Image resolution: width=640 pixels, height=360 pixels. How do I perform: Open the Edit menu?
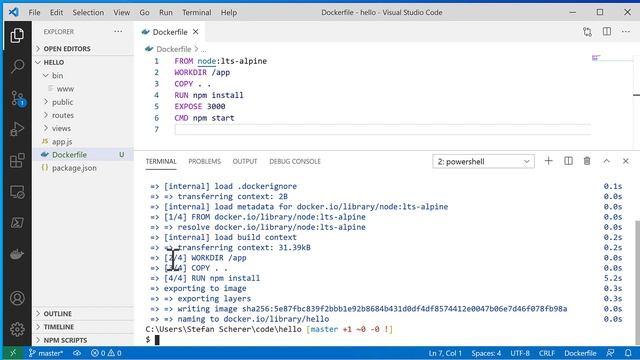click(x=56, y=12)
